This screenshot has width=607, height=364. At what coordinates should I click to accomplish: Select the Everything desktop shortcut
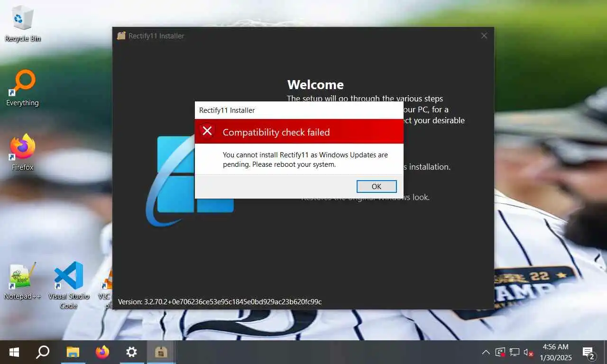22,88
